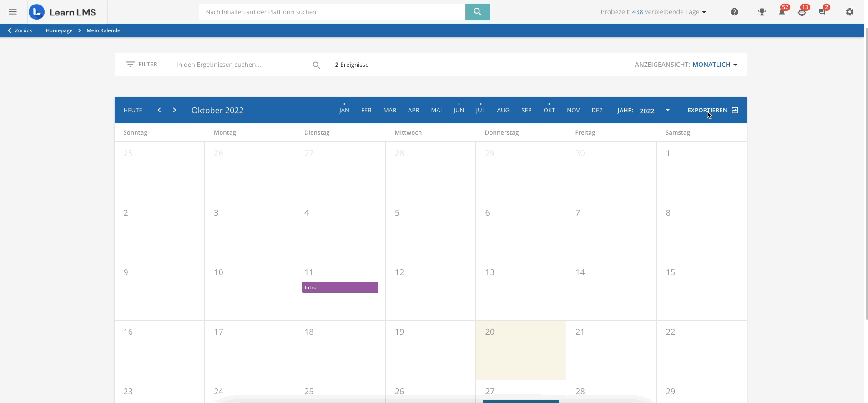Select the SEP month tab
This screenshot has width=868, height=403.
click(526, 110)
